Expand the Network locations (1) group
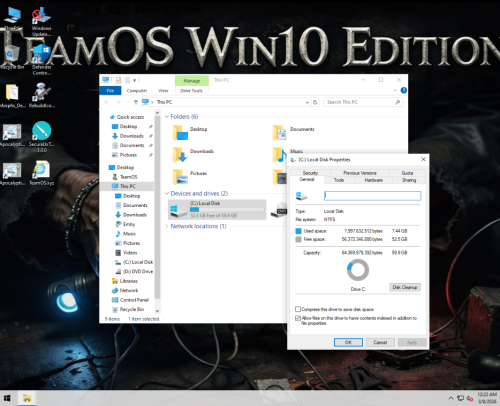The height and width of the screenshot is (406, 500). pyautogui.click(x=167, y=226)
